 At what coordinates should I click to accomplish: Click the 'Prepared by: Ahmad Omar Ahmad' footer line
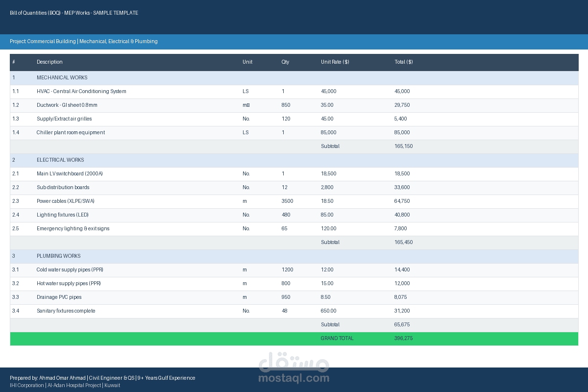[102, 378]
